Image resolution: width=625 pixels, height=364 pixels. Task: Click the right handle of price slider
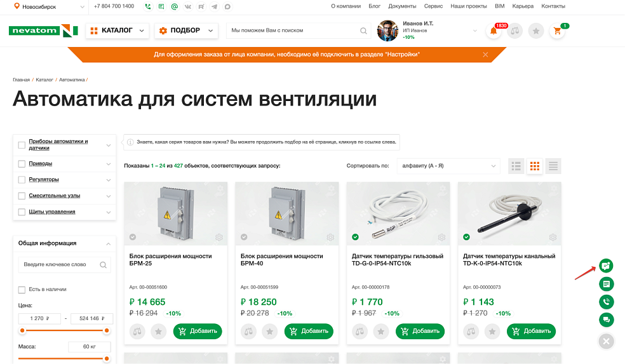point(107,330)
